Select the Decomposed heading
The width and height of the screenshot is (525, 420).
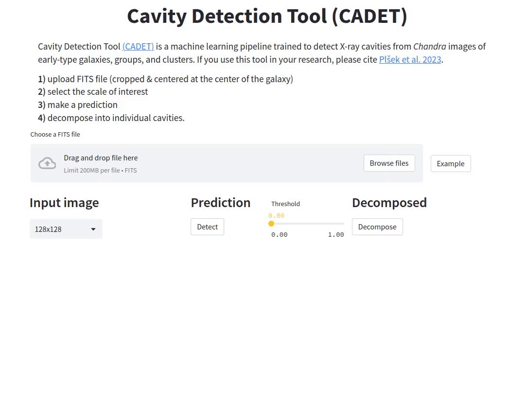(389, 203)
